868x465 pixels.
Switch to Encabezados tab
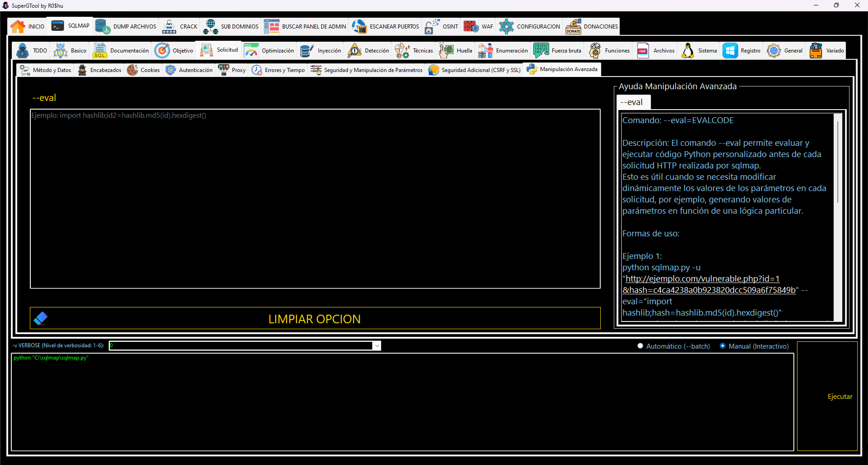pyautogui.click(x=100, y=70)
